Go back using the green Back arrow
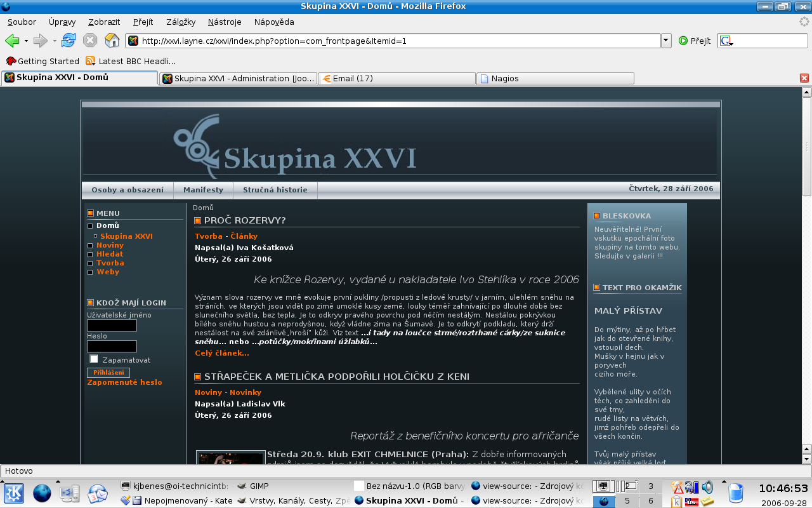Screen dimensions: 812x508 tap(12, 41)
